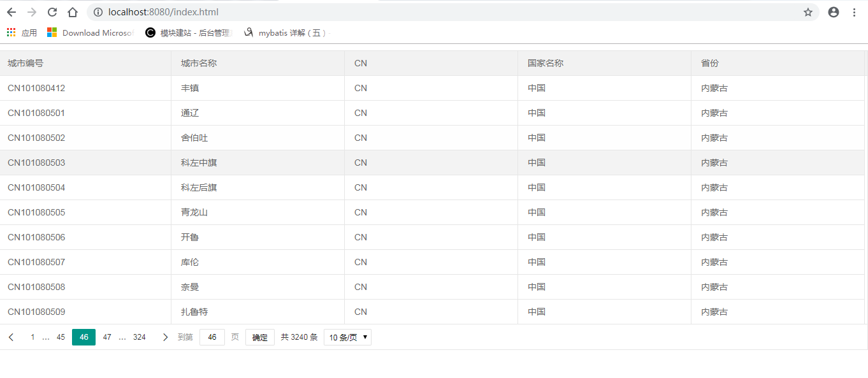Click city name 丰镇
This screenshot has width=868, height=378.
click(x=190, y=88)
